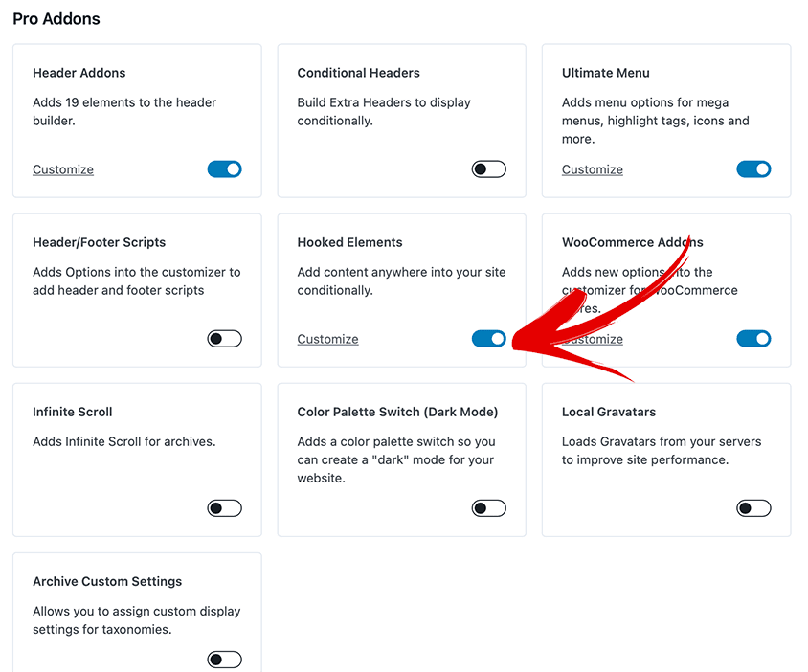Turn on Infinite Scroll toggle
Image resolution: width=808 pixels, height=672 pixels.
tap(224, 508)
